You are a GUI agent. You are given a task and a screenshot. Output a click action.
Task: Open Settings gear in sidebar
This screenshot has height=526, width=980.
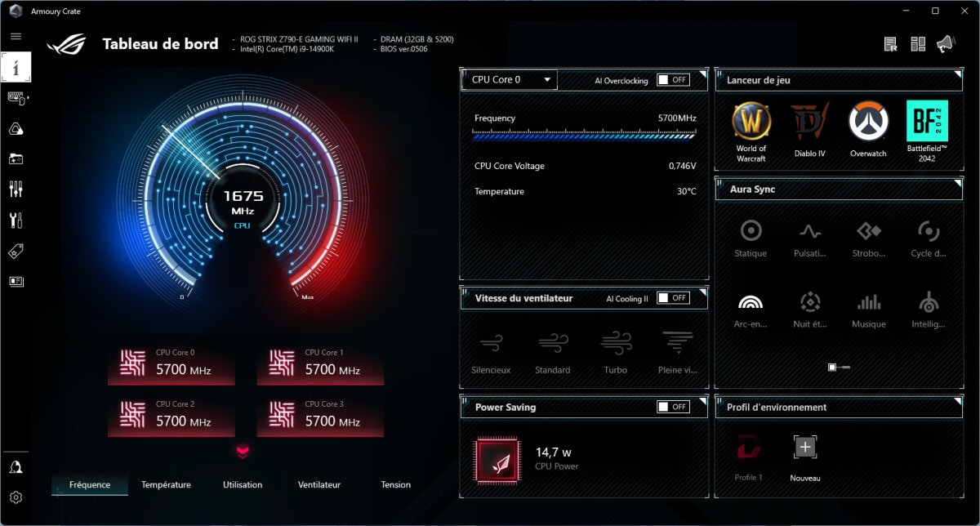pyautogui.click(x=16, y=497)
